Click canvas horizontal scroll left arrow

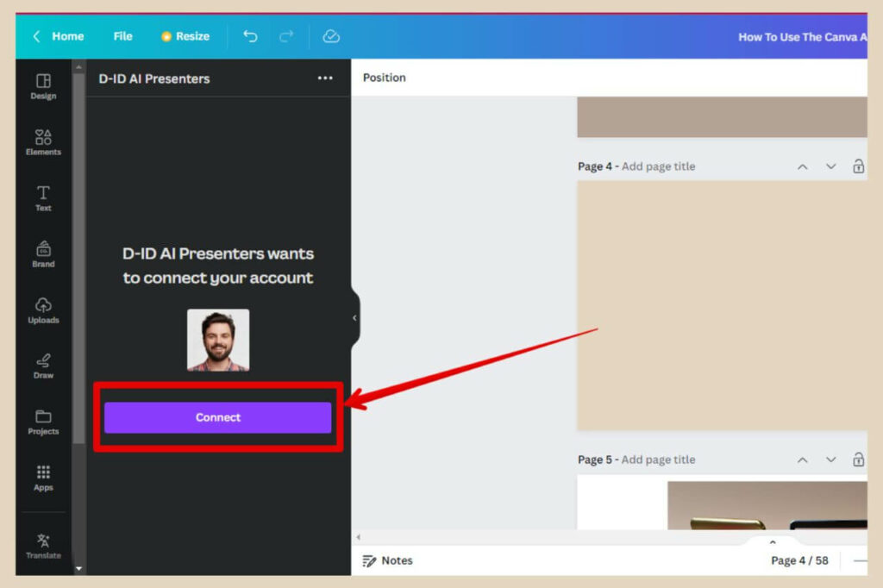(358, 537)
